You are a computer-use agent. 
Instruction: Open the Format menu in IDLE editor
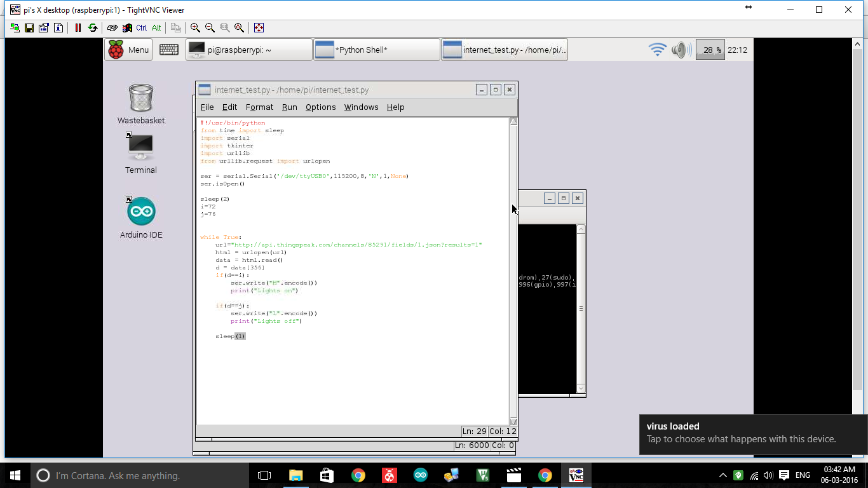pyautogui.click(x=259, y=107)
